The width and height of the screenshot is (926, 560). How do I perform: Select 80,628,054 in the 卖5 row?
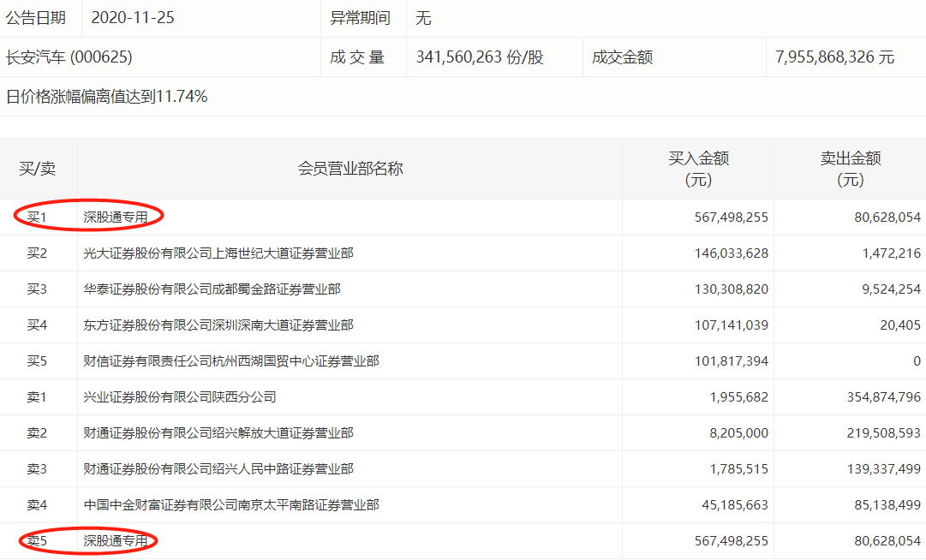(x=887, y=541)
